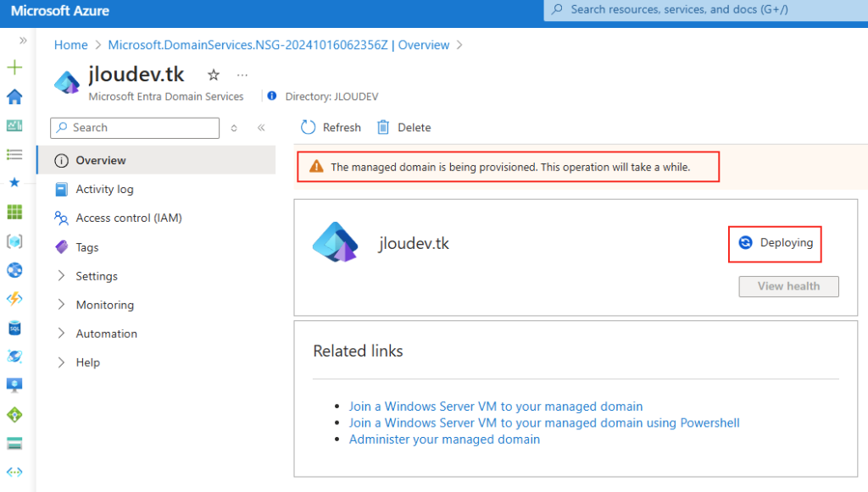Screen dimensions: 868x492
Task: Open Join a Windows Server VM link
Action: (495, 406)
